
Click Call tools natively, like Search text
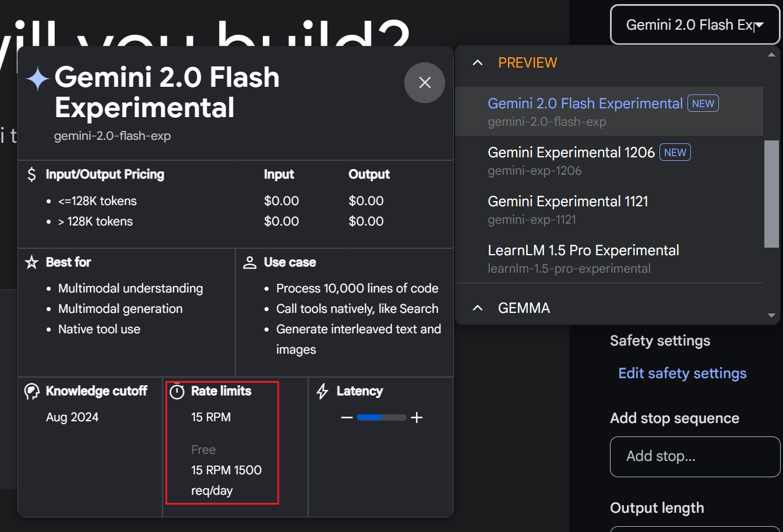[357, 309]
